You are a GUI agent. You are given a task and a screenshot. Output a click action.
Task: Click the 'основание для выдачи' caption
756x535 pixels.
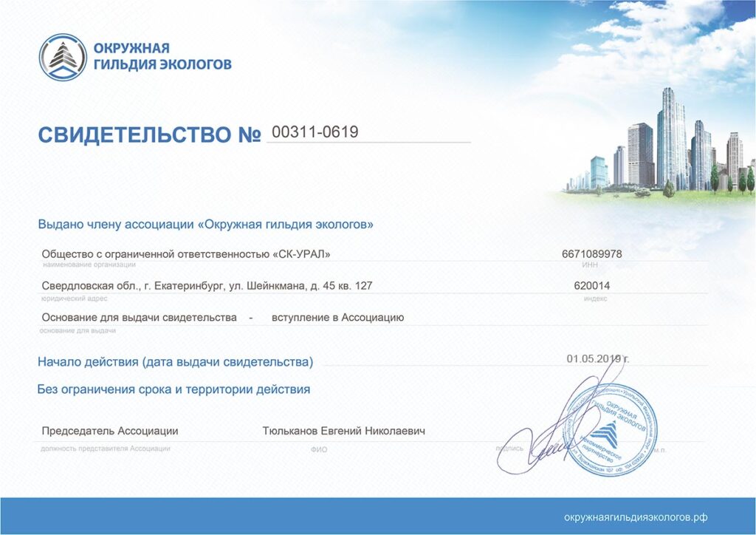(x=78, y=330)
